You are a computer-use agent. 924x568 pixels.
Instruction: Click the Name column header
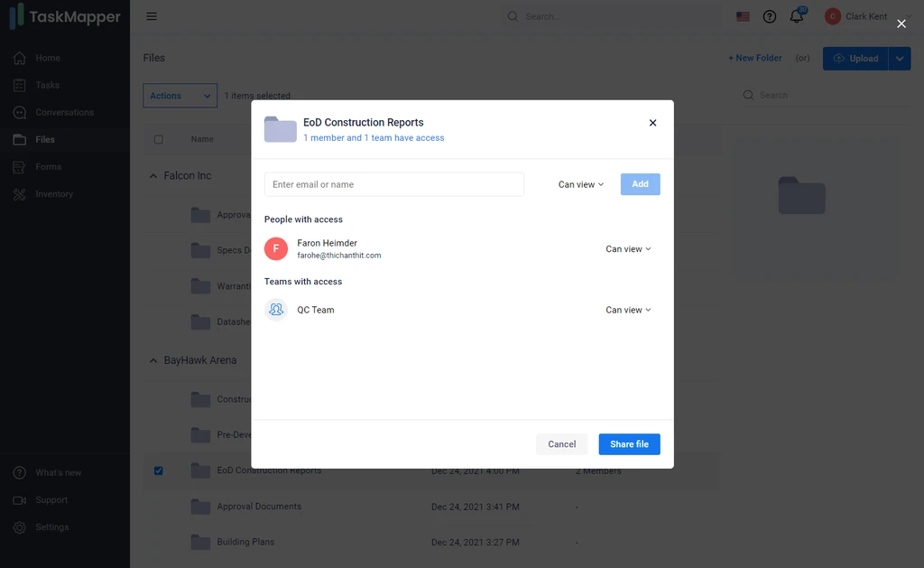pyautogui.click(x=202, y=139)
